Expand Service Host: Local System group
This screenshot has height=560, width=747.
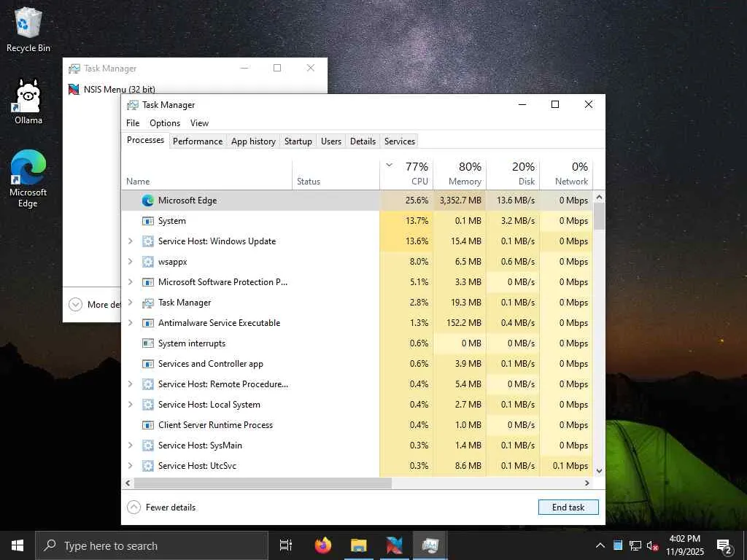point(131,404)
